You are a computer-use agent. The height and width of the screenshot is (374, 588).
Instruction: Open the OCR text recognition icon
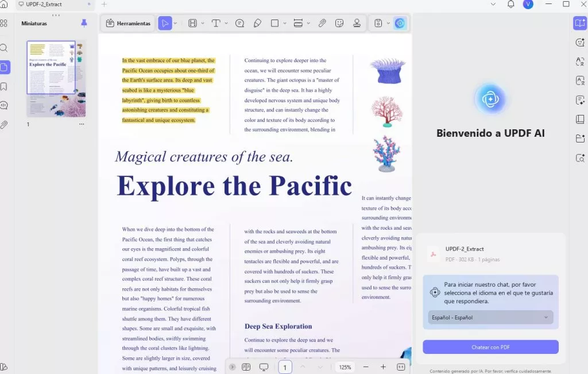pos(580,80)
